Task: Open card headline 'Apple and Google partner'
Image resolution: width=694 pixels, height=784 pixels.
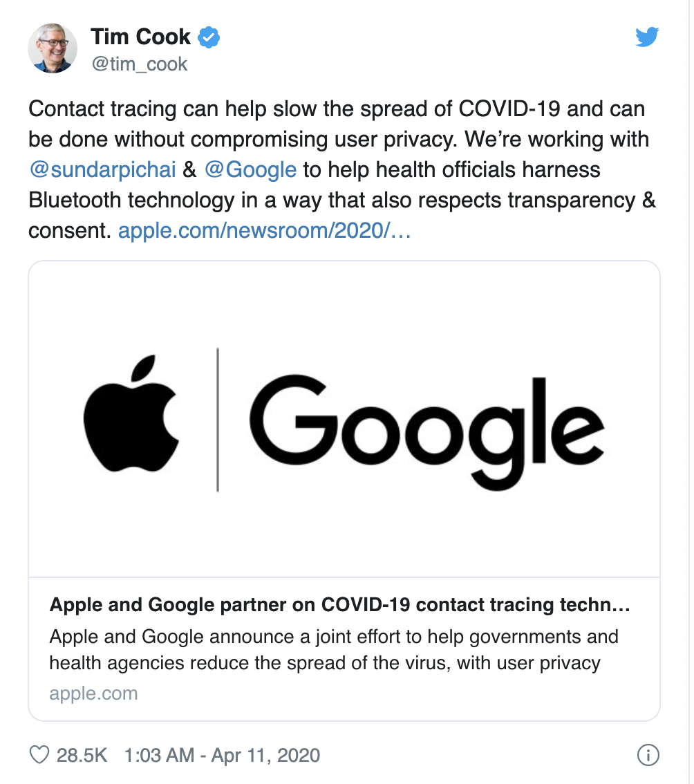Action: [x=339, y=606]
